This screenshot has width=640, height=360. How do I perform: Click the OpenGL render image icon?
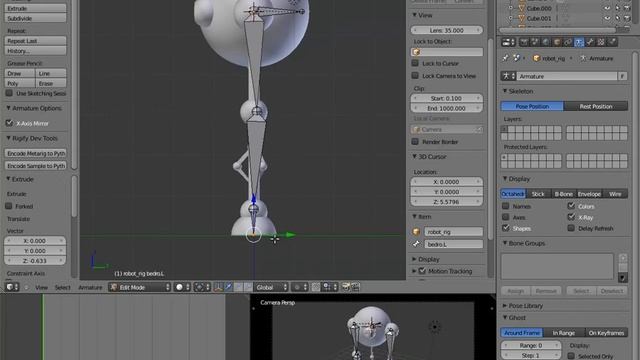[x=346, y=287]
